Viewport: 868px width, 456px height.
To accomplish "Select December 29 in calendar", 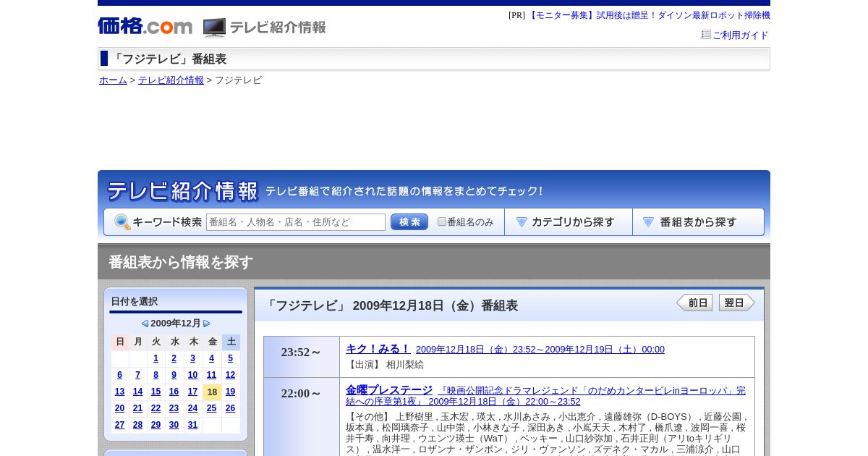I will 156,425.
